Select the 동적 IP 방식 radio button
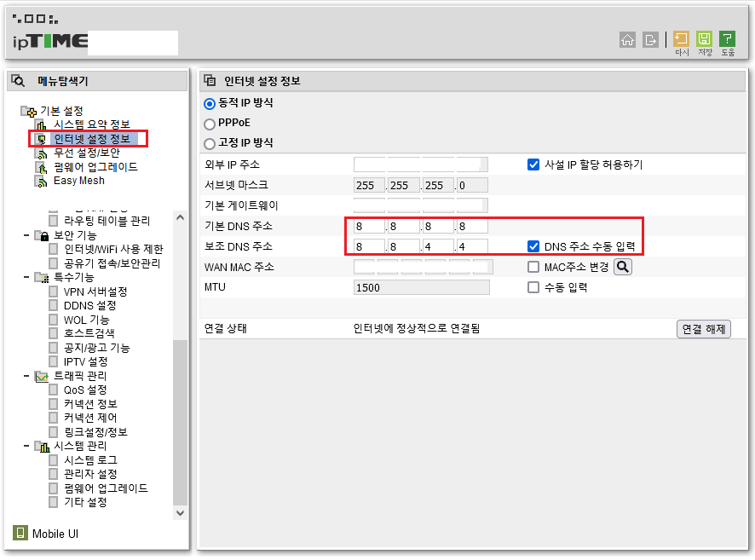 tap(210, 103)
